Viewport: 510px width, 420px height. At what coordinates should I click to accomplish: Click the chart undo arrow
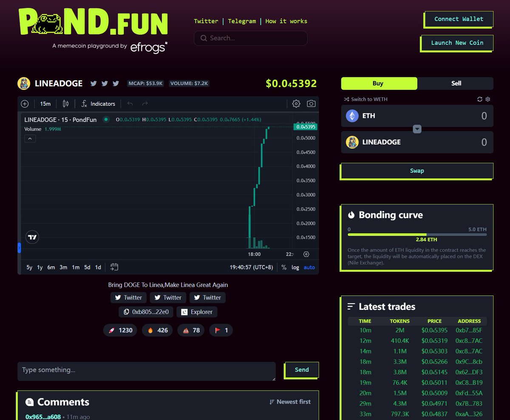tap(130, 104)
